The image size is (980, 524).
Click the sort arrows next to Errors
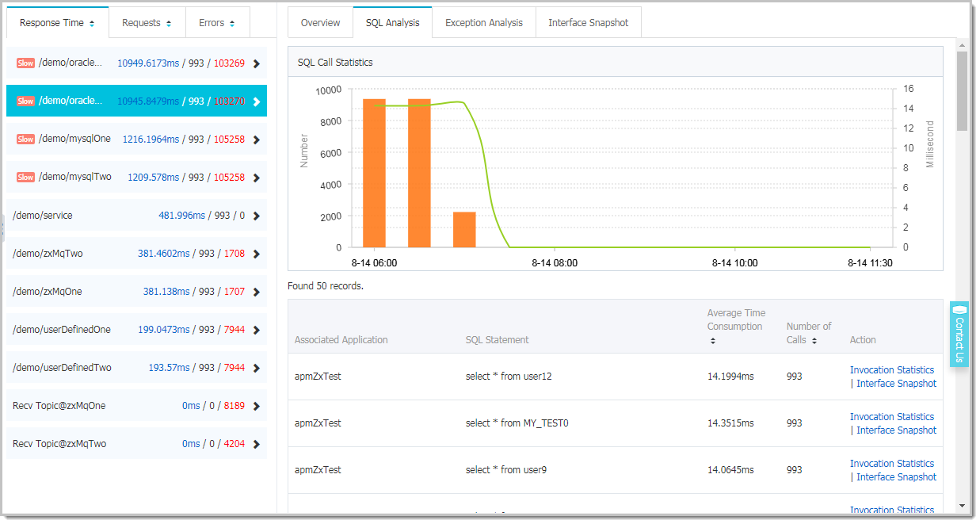pos(232,24)
